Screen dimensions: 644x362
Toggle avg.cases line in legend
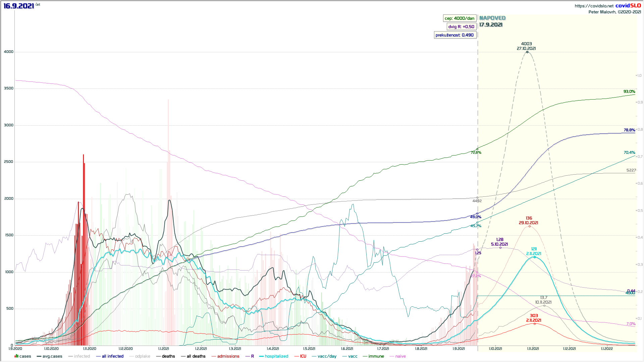52,356
